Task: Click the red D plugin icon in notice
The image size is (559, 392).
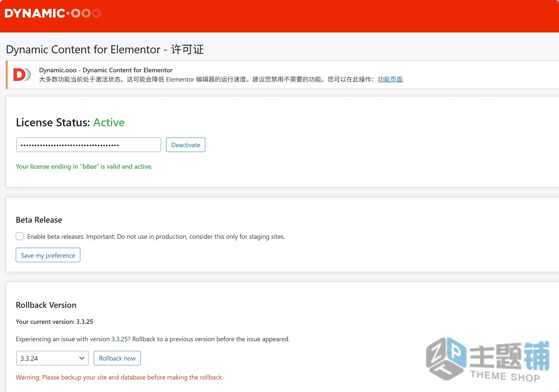Action: (22, 75)
